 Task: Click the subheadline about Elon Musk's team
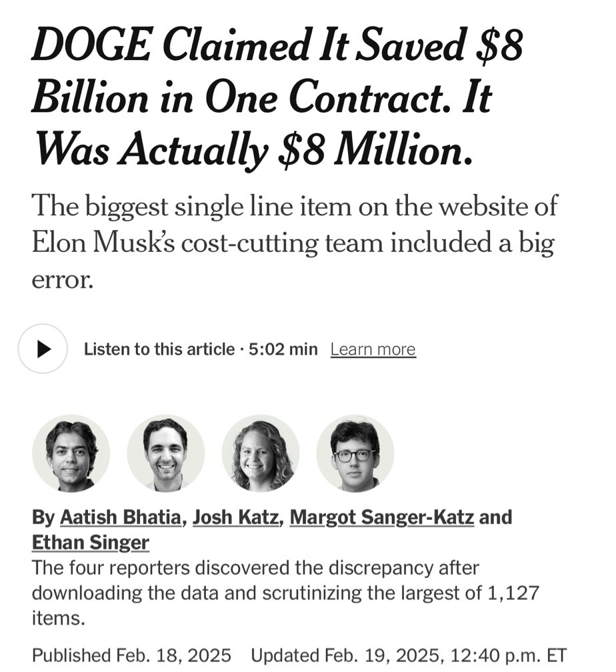pyautogui.click(x=295, y=243)
